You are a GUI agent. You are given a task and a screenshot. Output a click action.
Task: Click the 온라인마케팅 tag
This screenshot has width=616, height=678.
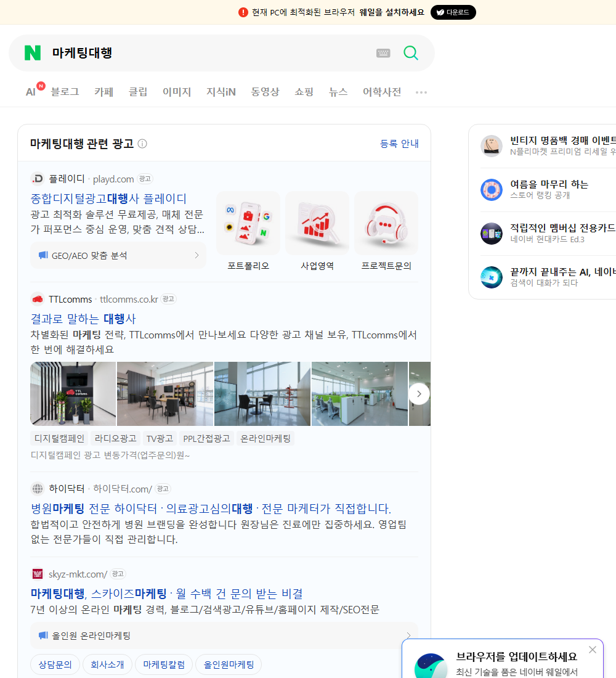coord(265,438)
